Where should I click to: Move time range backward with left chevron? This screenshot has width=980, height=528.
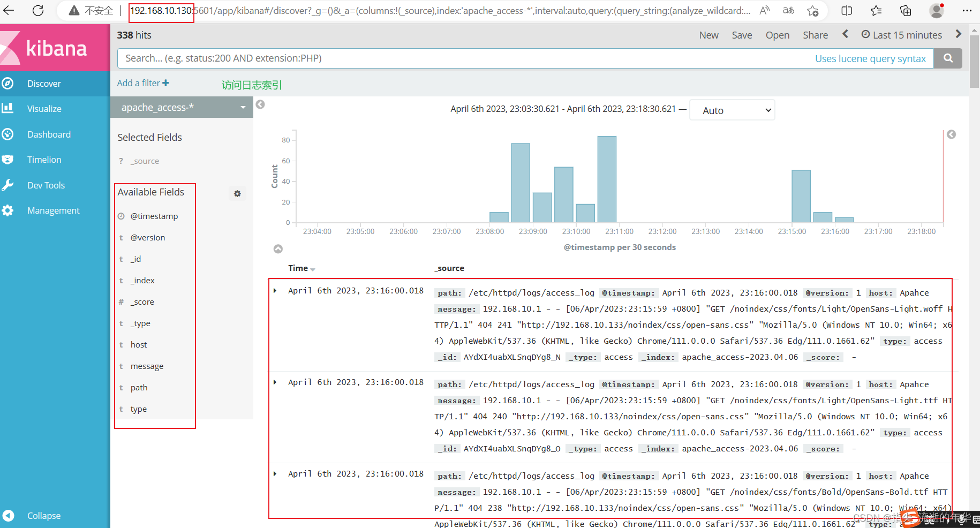tap(845, 34)
